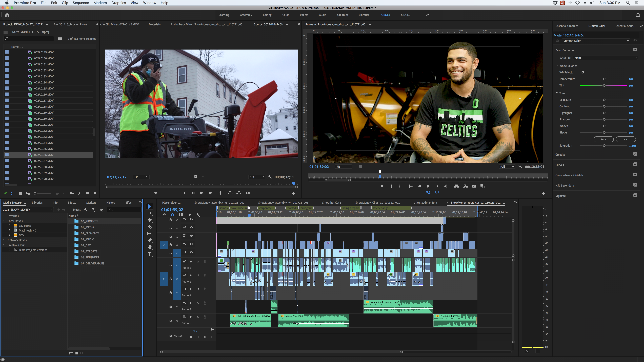Collapse White Balance section
This screenshot has height=362, width=644.
point(557,66)
